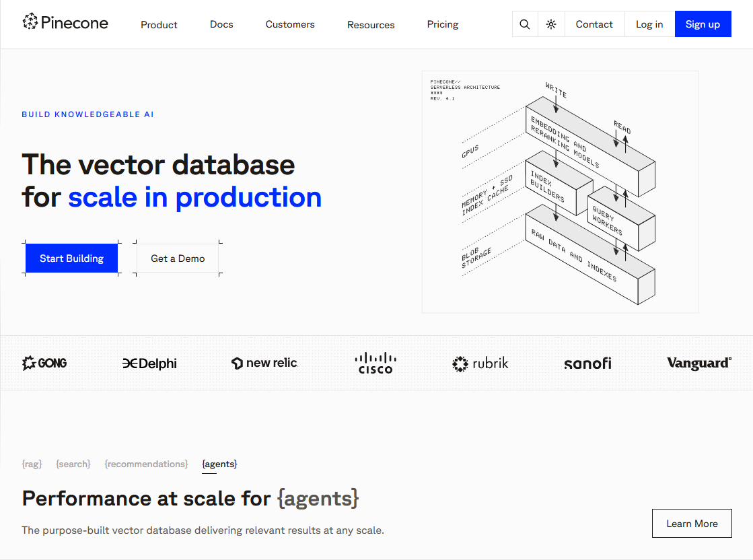The image size is (753, 560).
Task: Click the serverless architecture diagram
Action: [560, 192]
